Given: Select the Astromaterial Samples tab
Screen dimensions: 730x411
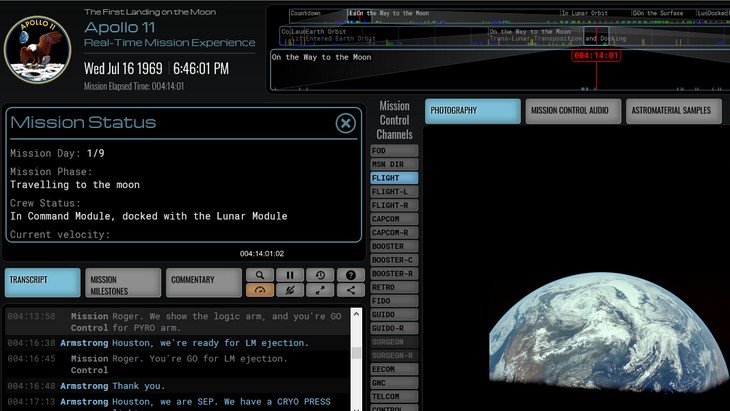Looking at the screenshot, I should pos(674,111).
